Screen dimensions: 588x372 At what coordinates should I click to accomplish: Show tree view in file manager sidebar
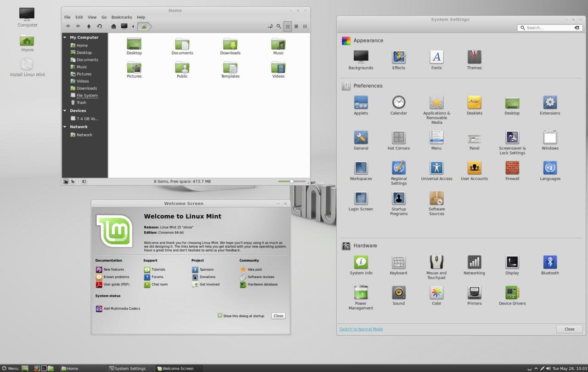73,181
